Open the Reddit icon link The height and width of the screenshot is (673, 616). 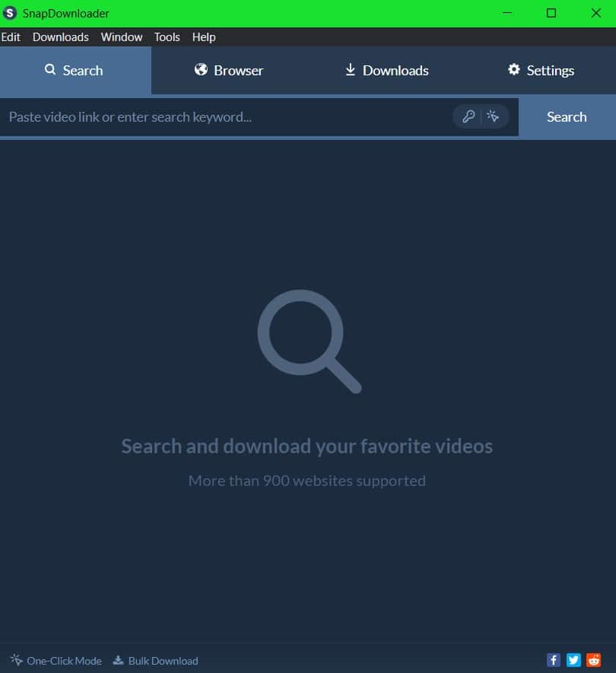pos(594,660)
